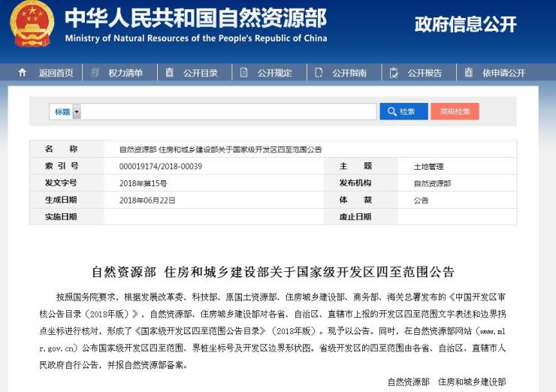This screenshot has height=392, width=556.
Task: Select the document number 2018年第15号
Action: [x=144, y=183]
